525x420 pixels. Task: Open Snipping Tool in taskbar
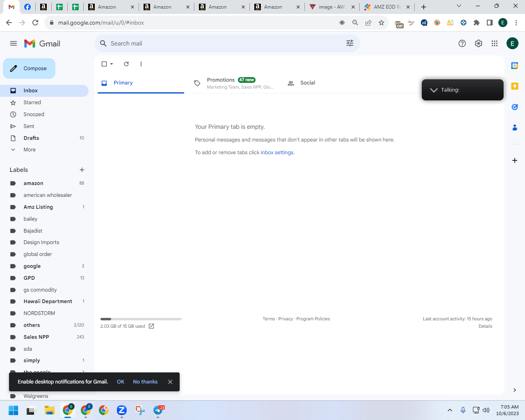point(140,410)
